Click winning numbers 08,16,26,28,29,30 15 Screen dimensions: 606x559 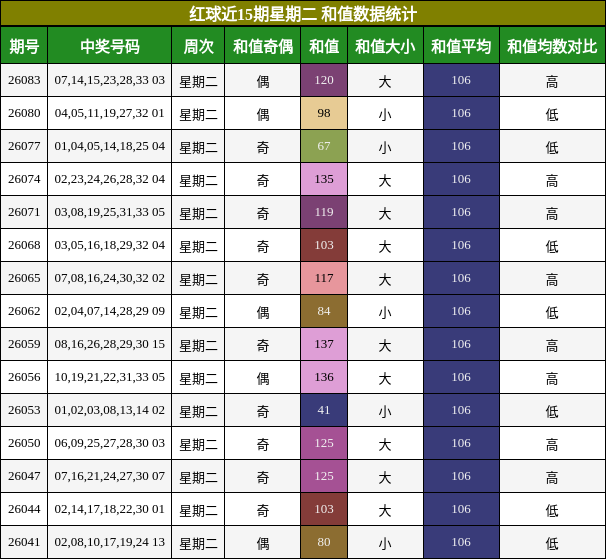[109, 344]
